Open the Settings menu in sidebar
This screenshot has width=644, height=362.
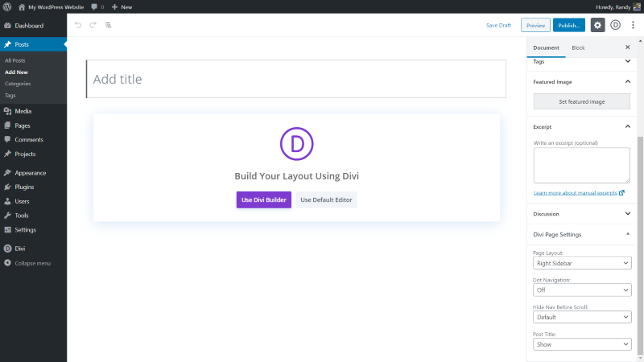(33, 230)
